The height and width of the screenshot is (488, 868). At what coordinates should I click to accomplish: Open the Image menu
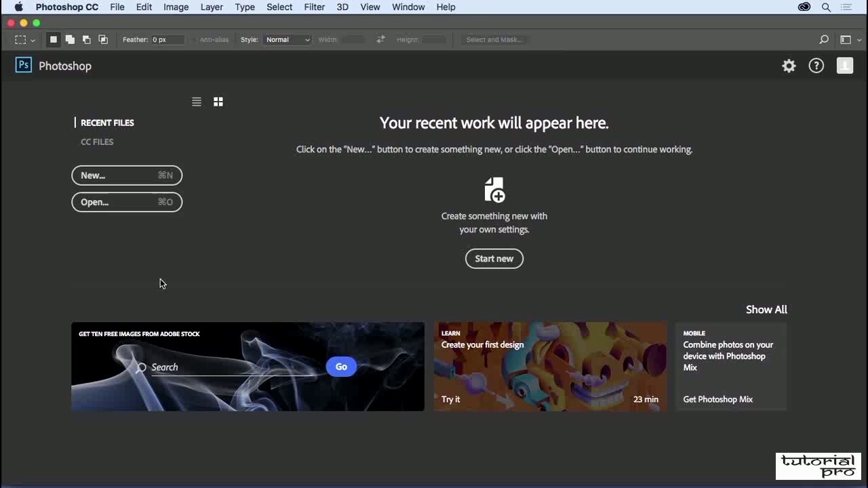pos(176,7)
